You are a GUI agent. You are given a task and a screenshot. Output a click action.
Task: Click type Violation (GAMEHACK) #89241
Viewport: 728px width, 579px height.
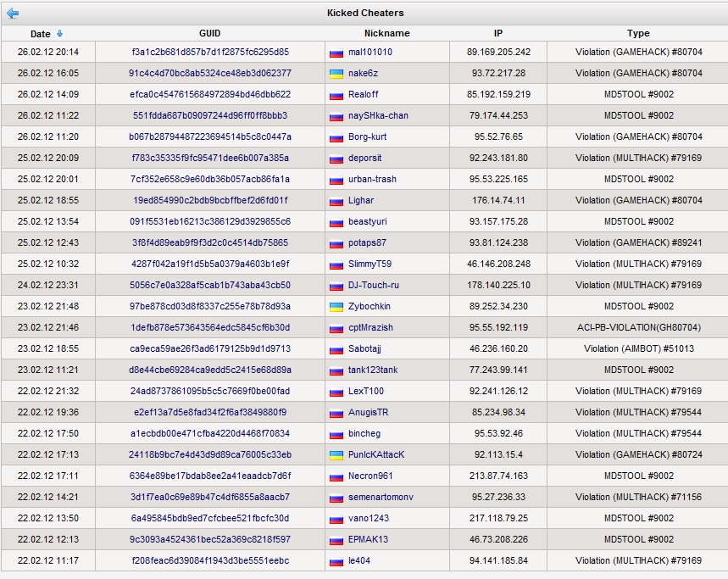pyautogui.click(x=639, y=242)
